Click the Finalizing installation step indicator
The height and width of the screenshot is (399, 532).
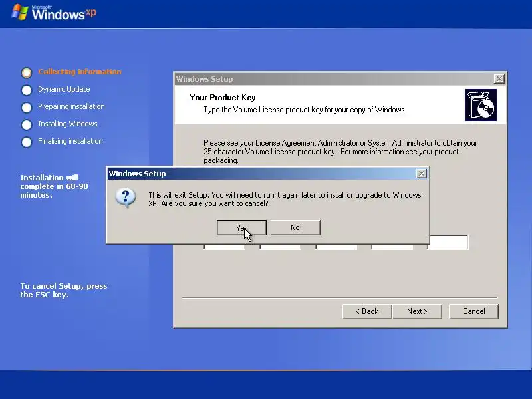pyautogui.click(x=27, y=142)
